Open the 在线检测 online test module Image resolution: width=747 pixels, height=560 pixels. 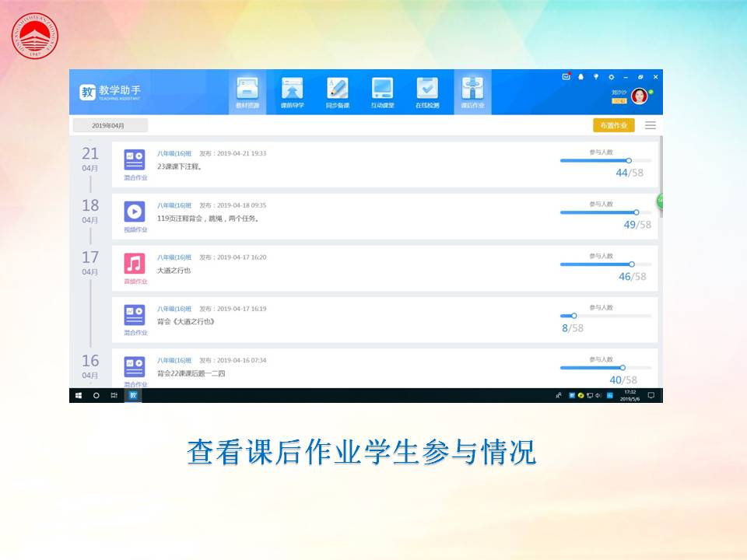click(x=427, y=93)
